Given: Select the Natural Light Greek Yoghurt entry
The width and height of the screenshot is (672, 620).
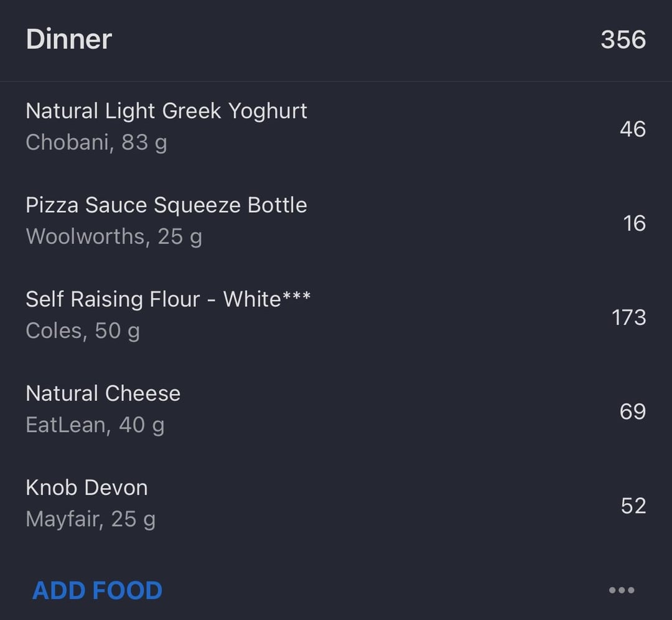Looking at the screenshot, I should tap(336, 128).
